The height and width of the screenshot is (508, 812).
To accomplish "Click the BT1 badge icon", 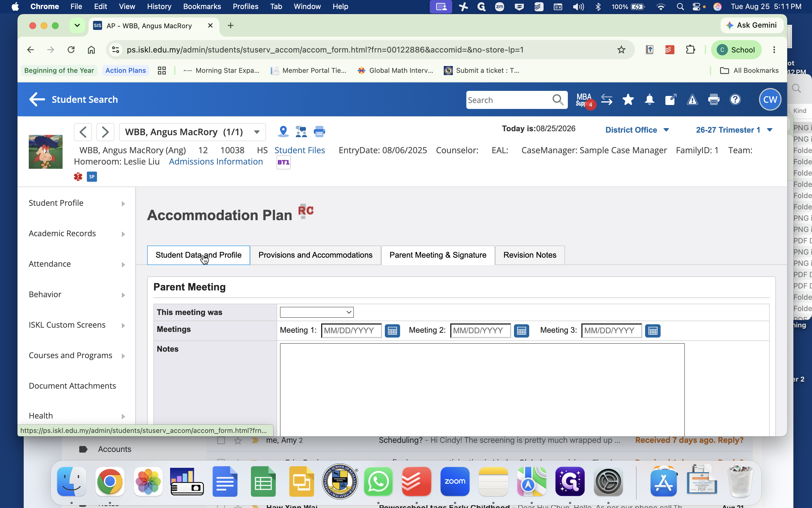I will click(284, 162).
